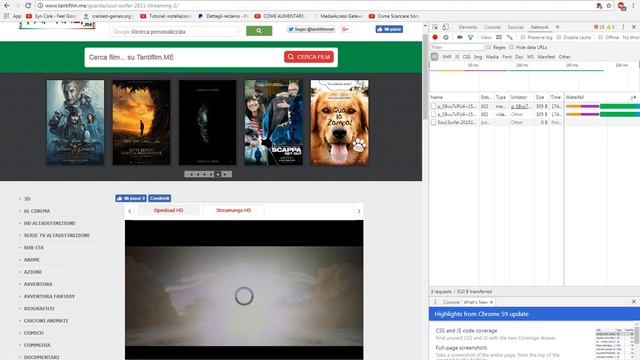Tick the Offline checkbox
Screen dimensions: 640x360
tap(600, 37)
